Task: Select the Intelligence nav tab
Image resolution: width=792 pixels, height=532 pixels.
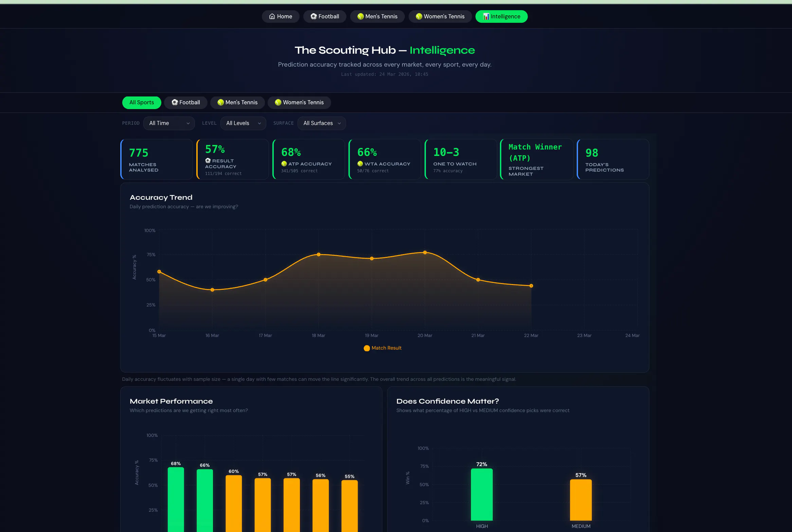Action: 502,16
